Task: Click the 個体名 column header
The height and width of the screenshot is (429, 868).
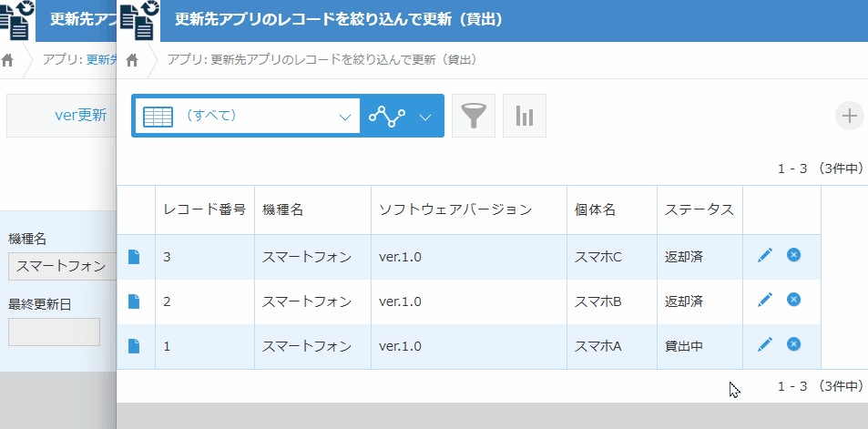Action: click(x=612, y=209)
